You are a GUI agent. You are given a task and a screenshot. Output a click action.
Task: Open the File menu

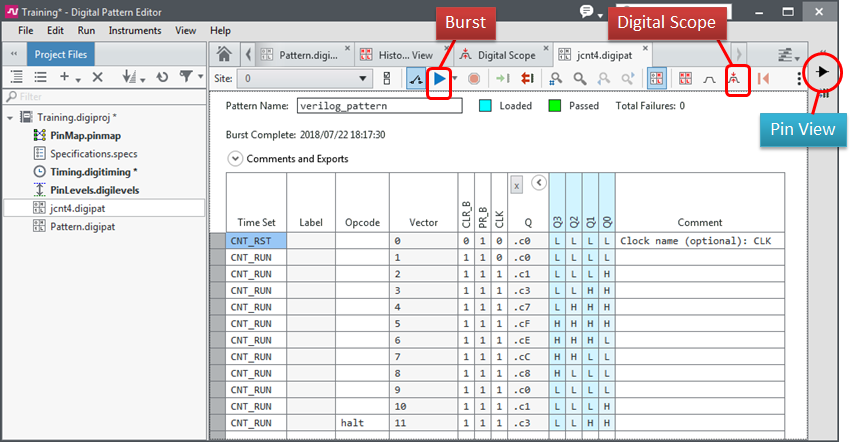pos(26,30)
